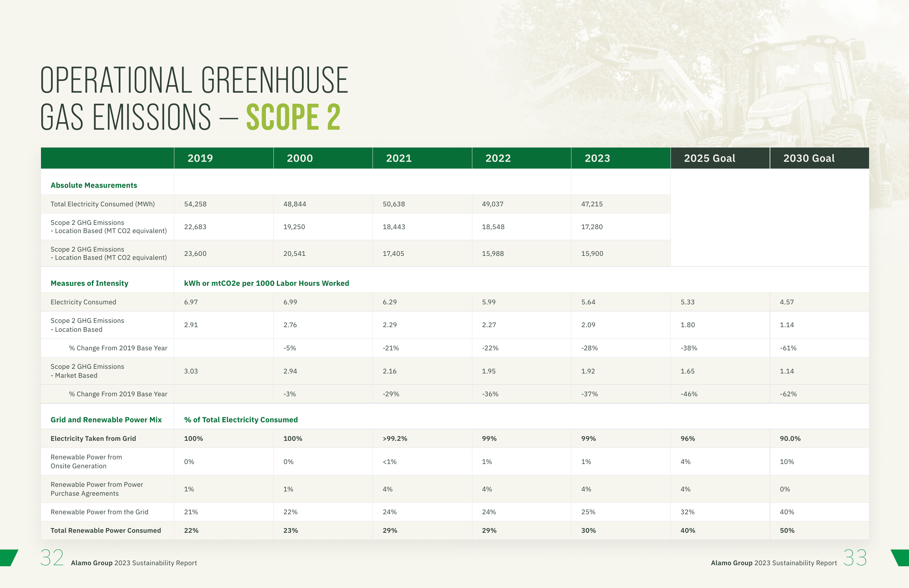
Task: Click the value 22,683
Action: click(x=195, y=227)
